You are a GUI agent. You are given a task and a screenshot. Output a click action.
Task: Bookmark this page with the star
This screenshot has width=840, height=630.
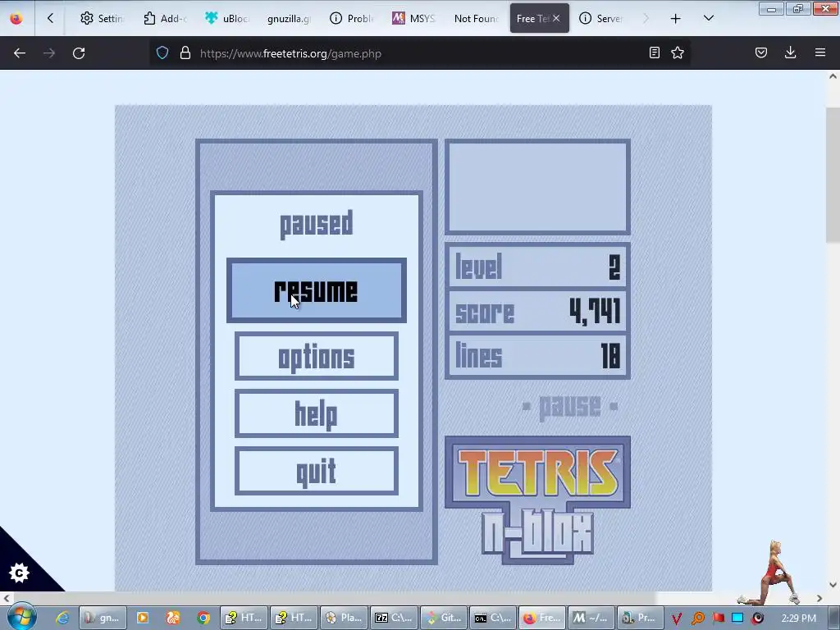coord(678,52)
